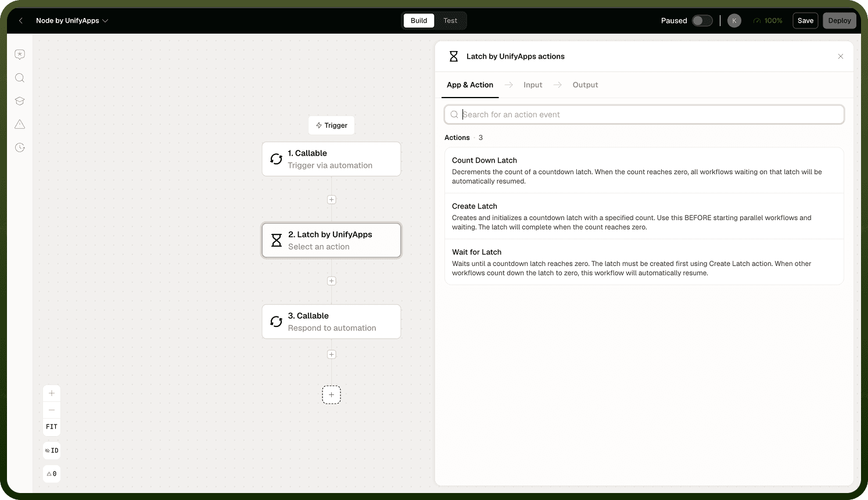
Task: Open the K user avatar
Action: (734, 21)
